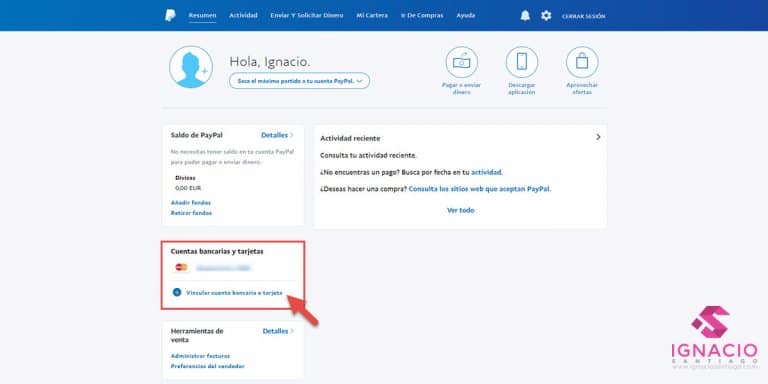Click the Aprovechar ofertas label
This screenshot has width=768, height=384.
pyautogui.click(x=582, y=88)
